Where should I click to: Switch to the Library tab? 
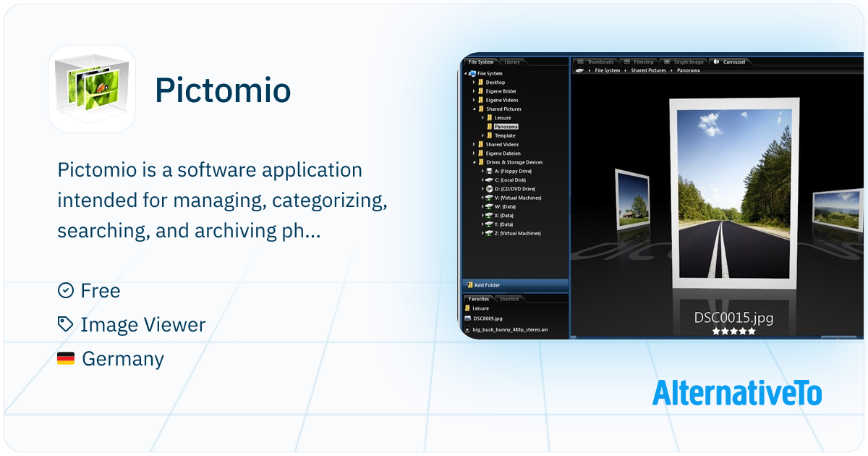511,62
